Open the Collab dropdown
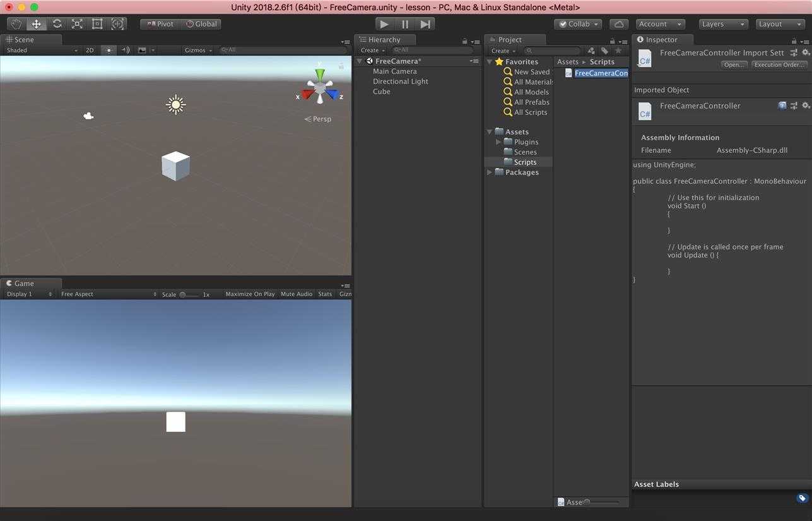This screenshot has height=521, width=812. point(578,24)
